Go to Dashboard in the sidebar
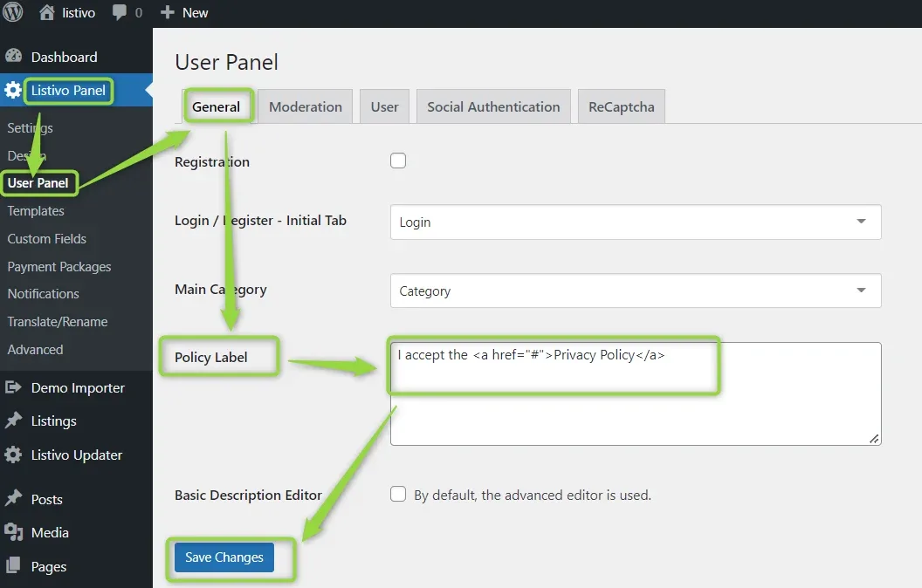 click(x=64, y=57)
